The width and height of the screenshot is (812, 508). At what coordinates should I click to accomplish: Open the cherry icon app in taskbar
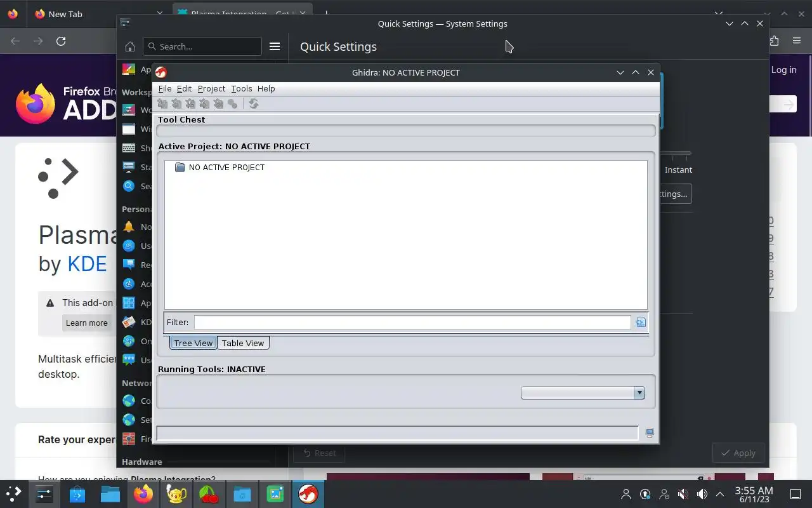point(209,493)
